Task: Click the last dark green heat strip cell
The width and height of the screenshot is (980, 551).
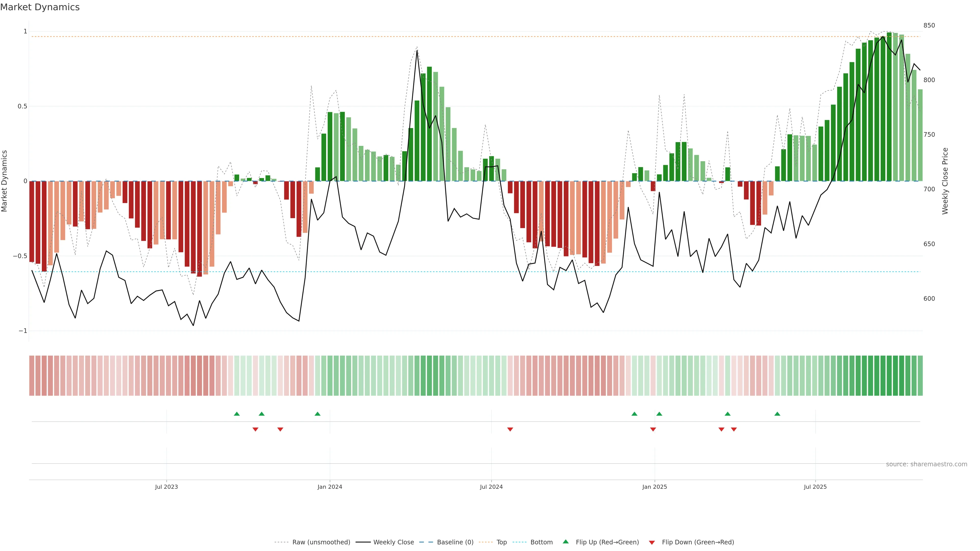Action: coord(920,376)
